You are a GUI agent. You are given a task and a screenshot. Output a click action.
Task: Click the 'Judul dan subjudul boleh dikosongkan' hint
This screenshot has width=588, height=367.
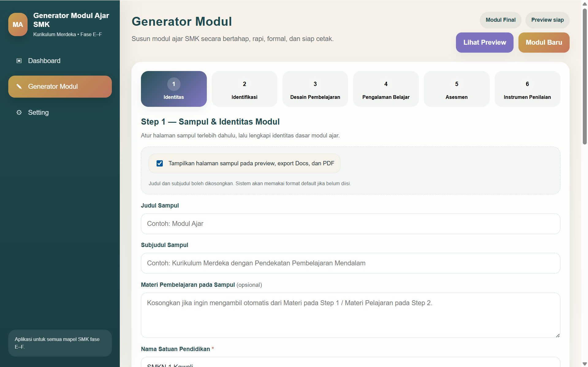click(250, 184)
